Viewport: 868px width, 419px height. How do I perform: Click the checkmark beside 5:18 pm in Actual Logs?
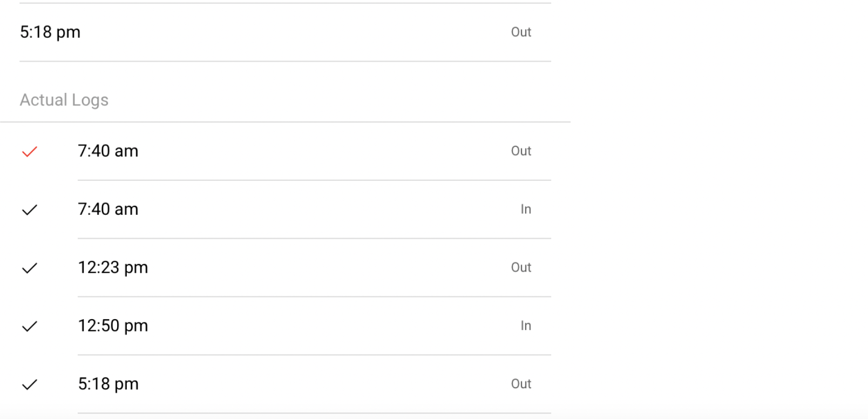[x=30, y=384]
